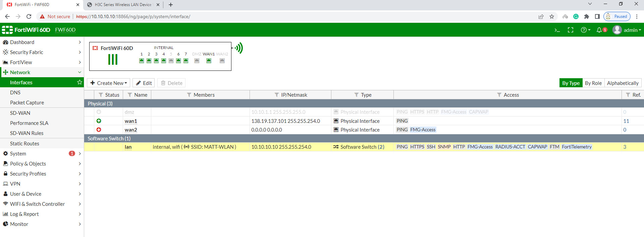The height and width of the screenshot is (237, 644).
Task: Filter the Access column
Action: [x=499, y=95]
